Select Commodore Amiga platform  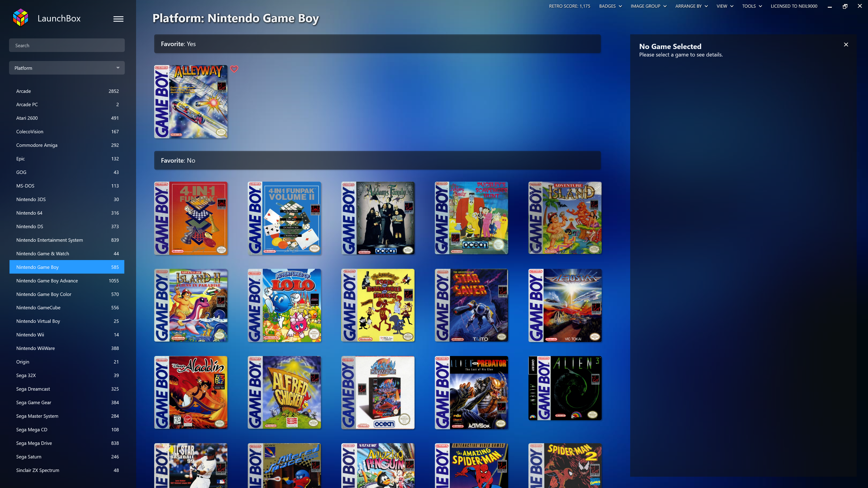coord(67,145)
